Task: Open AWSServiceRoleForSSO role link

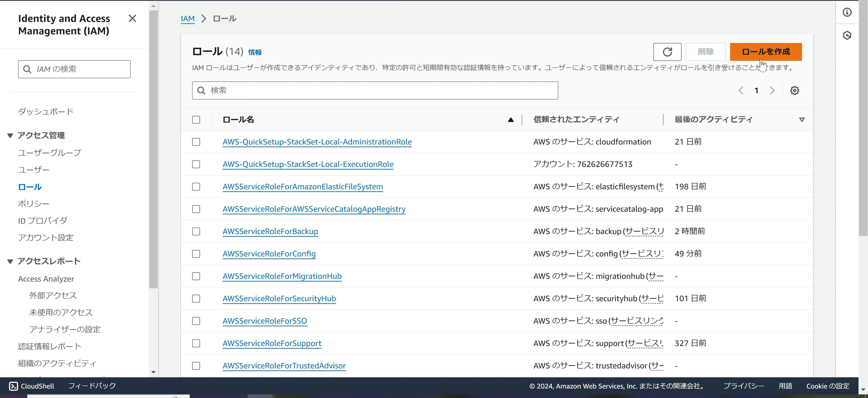Action: [265, 321]
